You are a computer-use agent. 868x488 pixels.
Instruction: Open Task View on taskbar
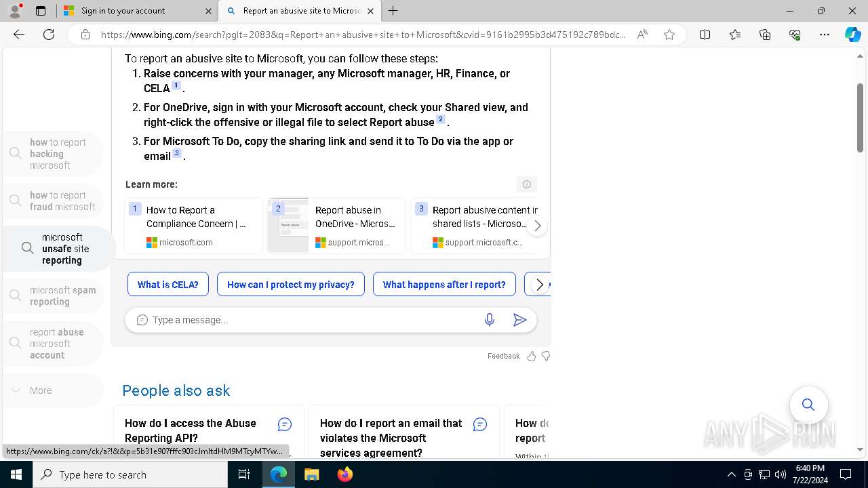[244, 474]
